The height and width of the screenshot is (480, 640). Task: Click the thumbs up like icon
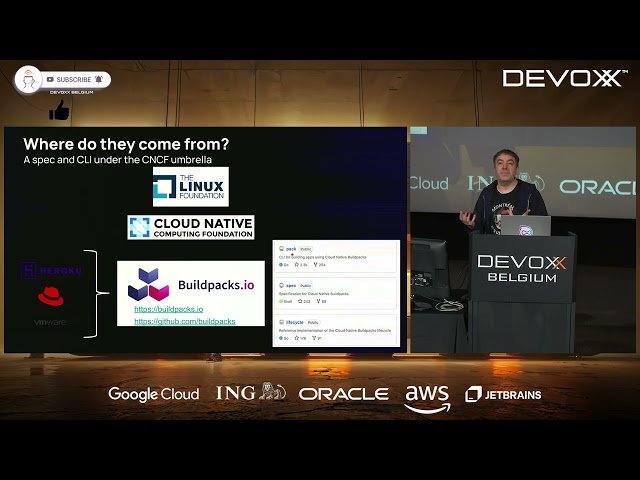pos(59,109)
